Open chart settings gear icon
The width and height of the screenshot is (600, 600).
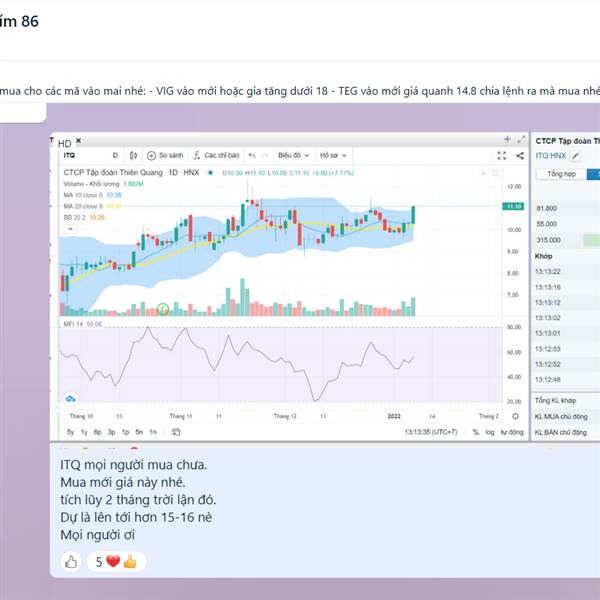pos(515,416)
